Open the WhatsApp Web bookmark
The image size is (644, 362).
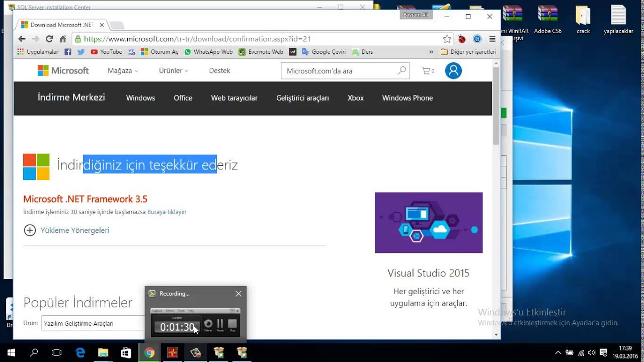(x=208, y=52)
